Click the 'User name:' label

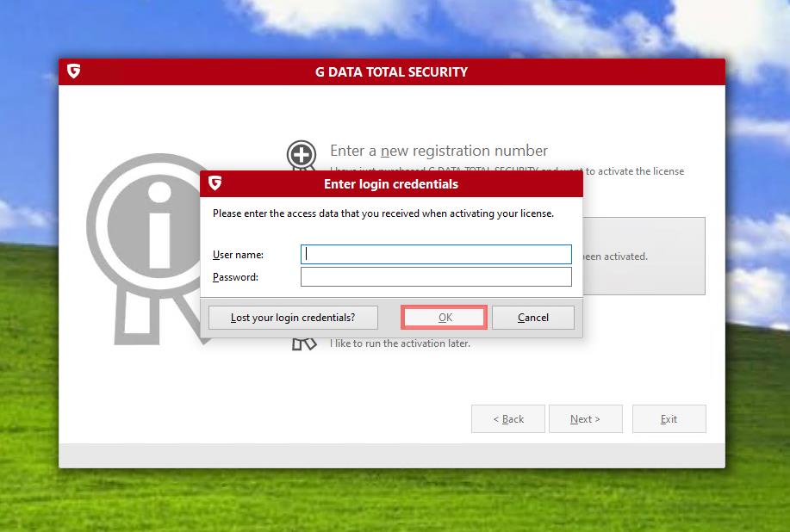tap(238, 255)
